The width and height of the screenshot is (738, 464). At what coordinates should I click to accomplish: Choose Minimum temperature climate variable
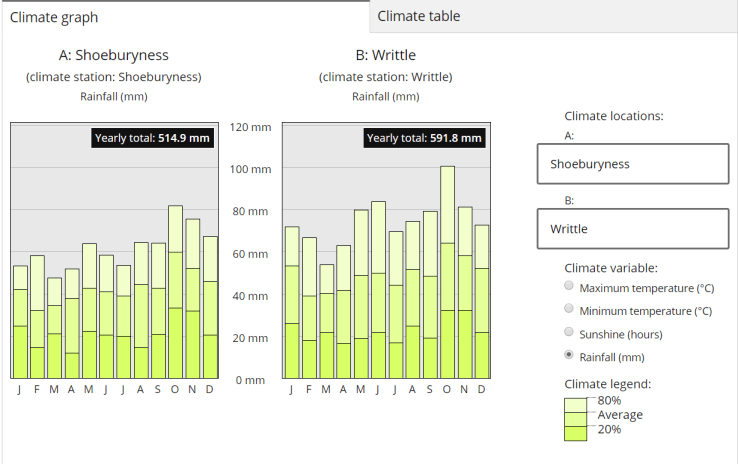[x=570, y=310]
